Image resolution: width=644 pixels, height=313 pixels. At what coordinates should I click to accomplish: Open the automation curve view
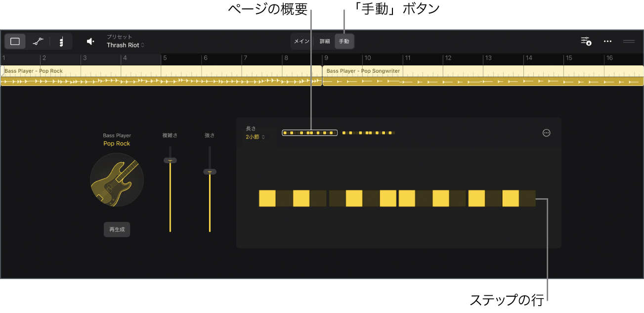coord(38,42)
